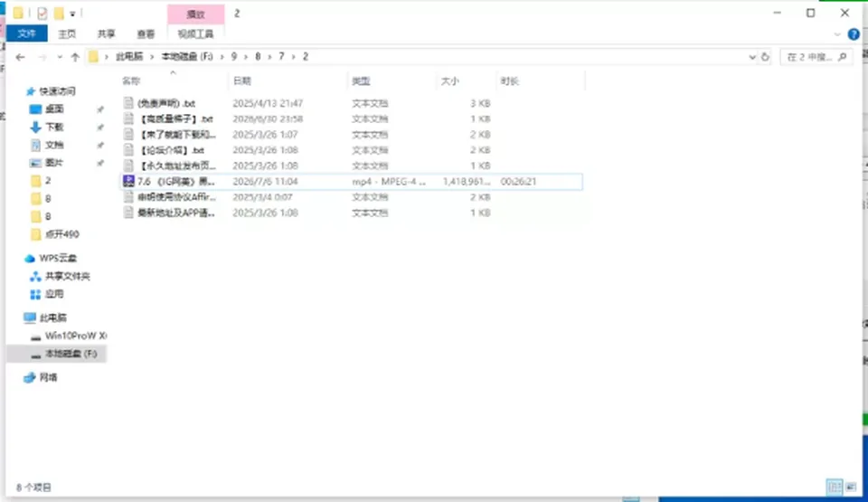
Task: Click the New Folder icon in the quick access toolbar
Action: [x=59, y=13]
